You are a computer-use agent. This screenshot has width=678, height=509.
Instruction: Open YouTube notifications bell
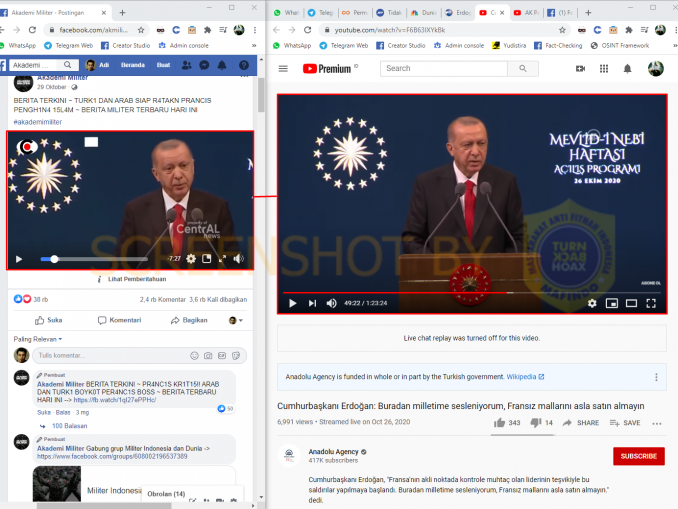click(627, 68)
